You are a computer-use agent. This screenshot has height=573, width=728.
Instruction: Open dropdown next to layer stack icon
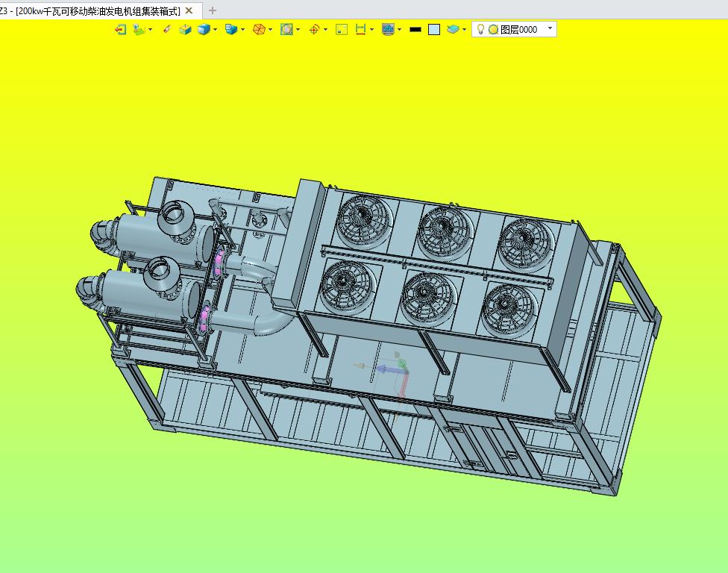464,30
